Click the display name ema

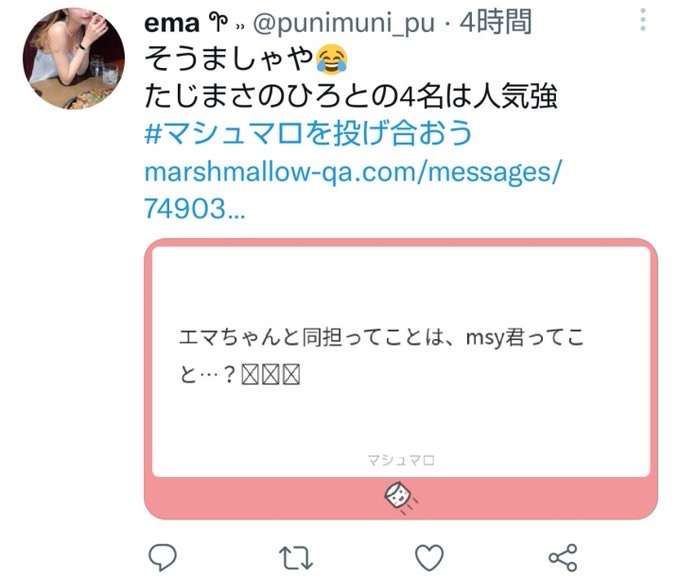(x=172, y=23)
